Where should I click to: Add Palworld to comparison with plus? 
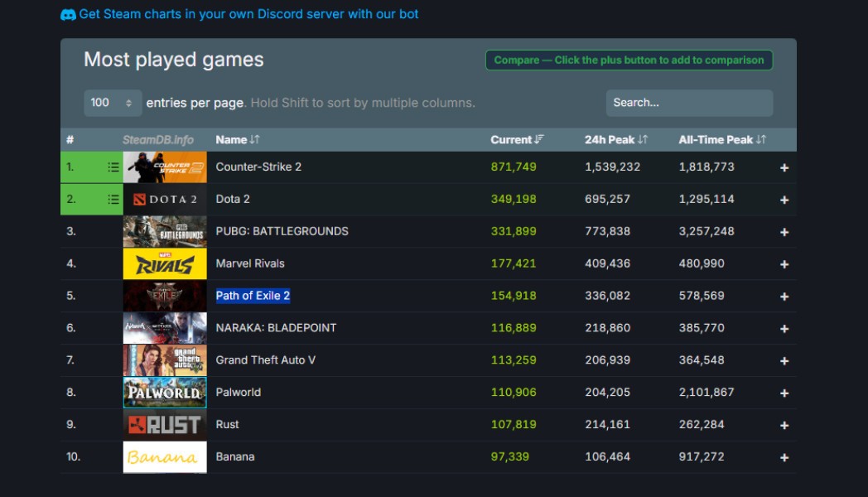(x=784, y=393)
